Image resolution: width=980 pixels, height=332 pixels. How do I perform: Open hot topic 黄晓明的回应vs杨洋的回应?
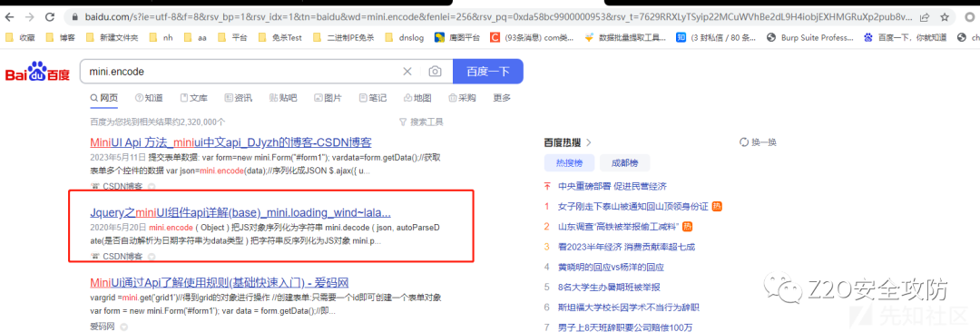[x=611, y=267]
